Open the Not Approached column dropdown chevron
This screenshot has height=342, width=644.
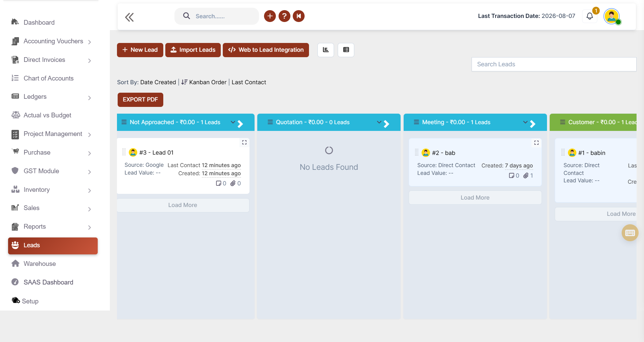233,122
